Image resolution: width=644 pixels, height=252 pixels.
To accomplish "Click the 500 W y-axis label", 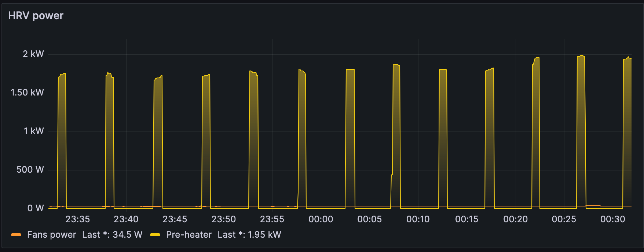I will tap(30, 170).
